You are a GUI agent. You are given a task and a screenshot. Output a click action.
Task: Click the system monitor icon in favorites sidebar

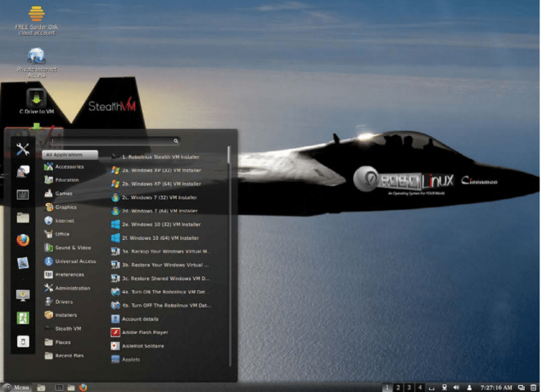pyautogui.click(x=23, y=195)
